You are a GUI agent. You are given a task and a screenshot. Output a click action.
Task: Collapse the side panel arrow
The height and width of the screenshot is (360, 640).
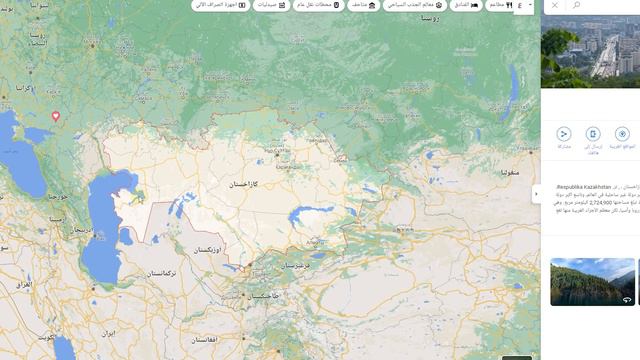pyautogui.click(x=536, y=194)
